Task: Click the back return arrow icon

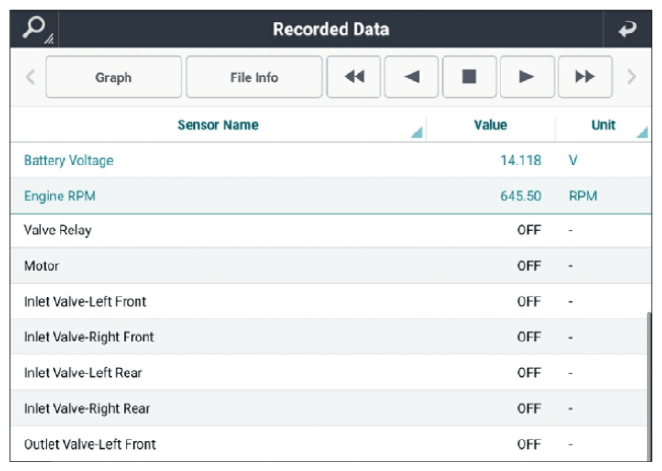Action: (x=627, y=29)
